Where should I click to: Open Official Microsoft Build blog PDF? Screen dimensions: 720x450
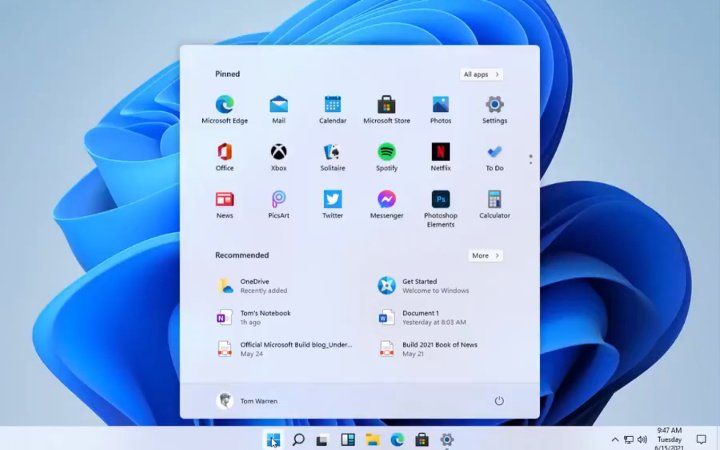[x=284, y=349]
